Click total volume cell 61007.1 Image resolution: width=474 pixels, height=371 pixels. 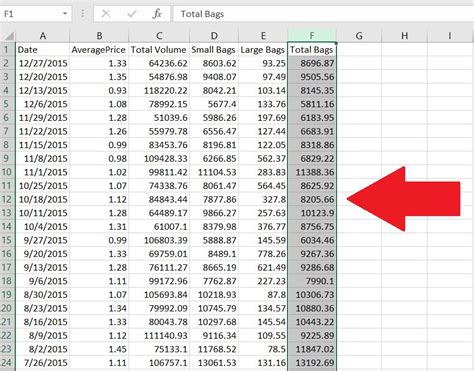(x=159, y=227)
